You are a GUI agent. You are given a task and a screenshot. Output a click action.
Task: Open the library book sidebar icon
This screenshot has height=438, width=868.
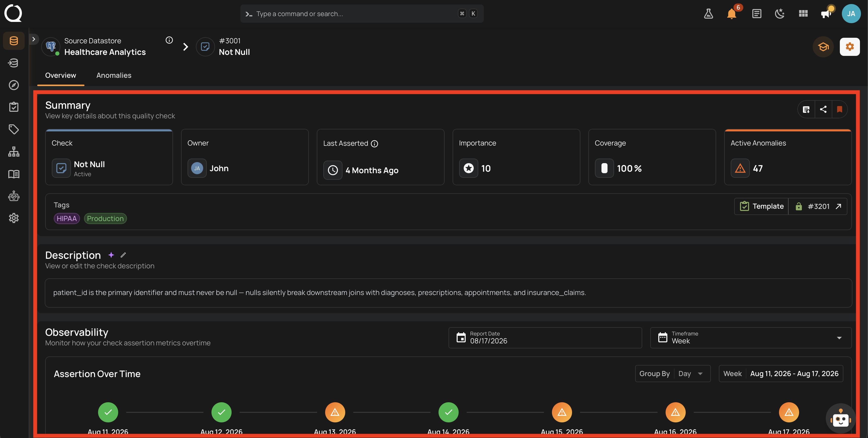14,174
